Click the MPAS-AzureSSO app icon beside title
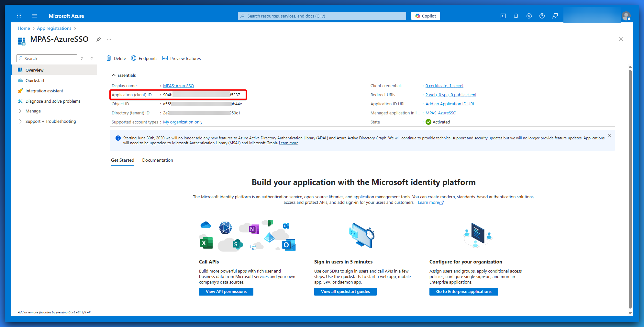644x327 pixels. 21,41
